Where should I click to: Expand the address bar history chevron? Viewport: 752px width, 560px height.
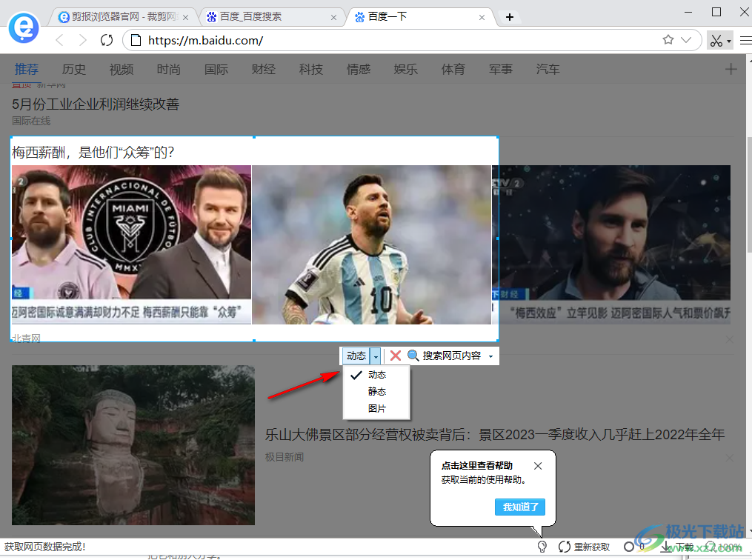(x=686, y=40)
